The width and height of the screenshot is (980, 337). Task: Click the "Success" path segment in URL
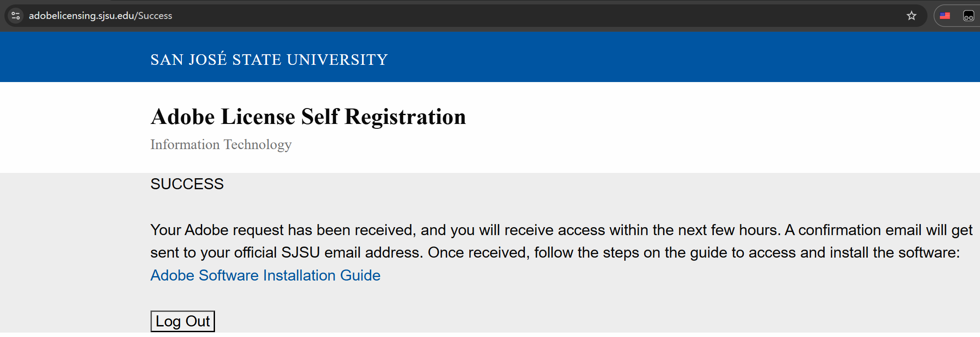(155, 16)
